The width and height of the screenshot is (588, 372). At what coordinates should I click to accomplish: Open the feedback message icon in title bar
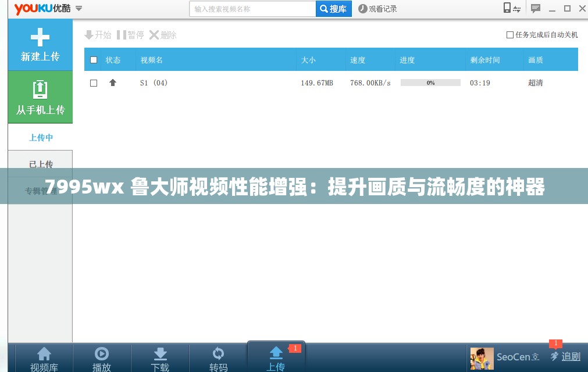(534, 8)
